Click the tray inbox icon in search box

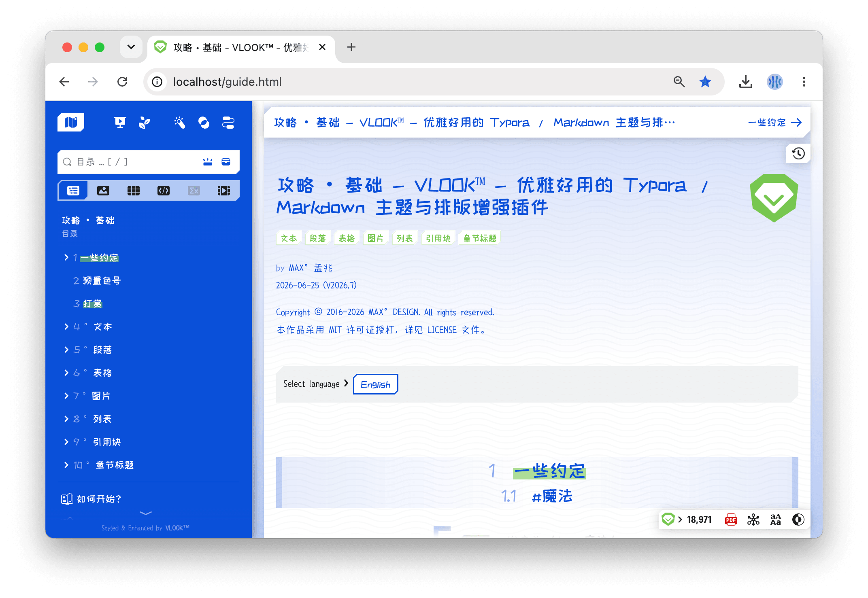coord(226,162)
